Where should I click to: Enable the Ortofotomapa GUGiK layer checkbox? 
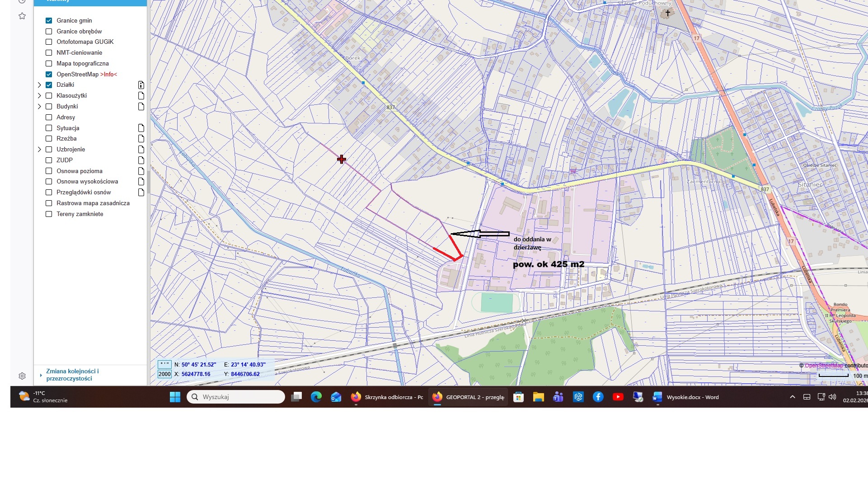[x=49, y=42]
